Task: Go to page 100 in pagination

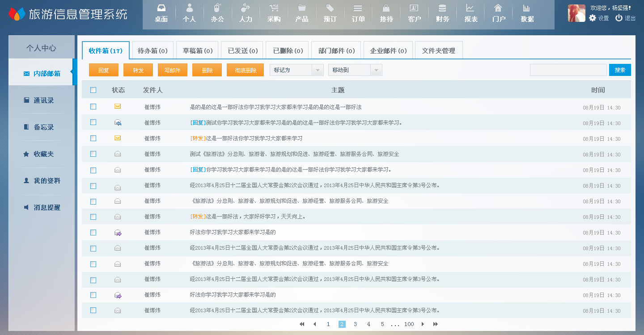Action: 409,324
